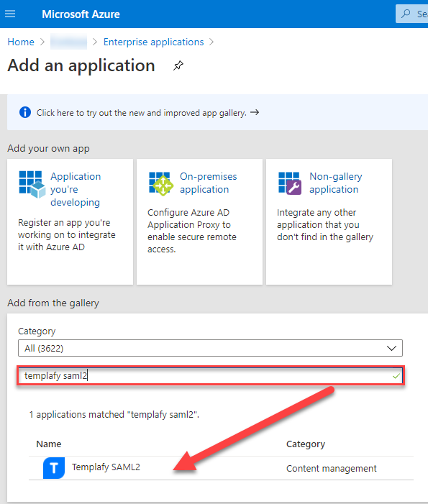Open Enterprise applications breadcrumb
Screen dimensions: 428x504
point(153,42)
